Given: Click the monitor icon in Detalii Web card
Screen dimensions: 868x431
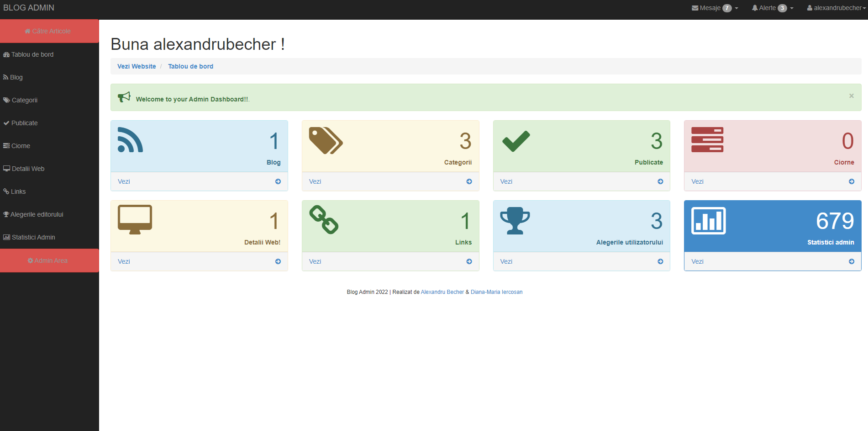Looking at the screenshot, I should point(135,220).
